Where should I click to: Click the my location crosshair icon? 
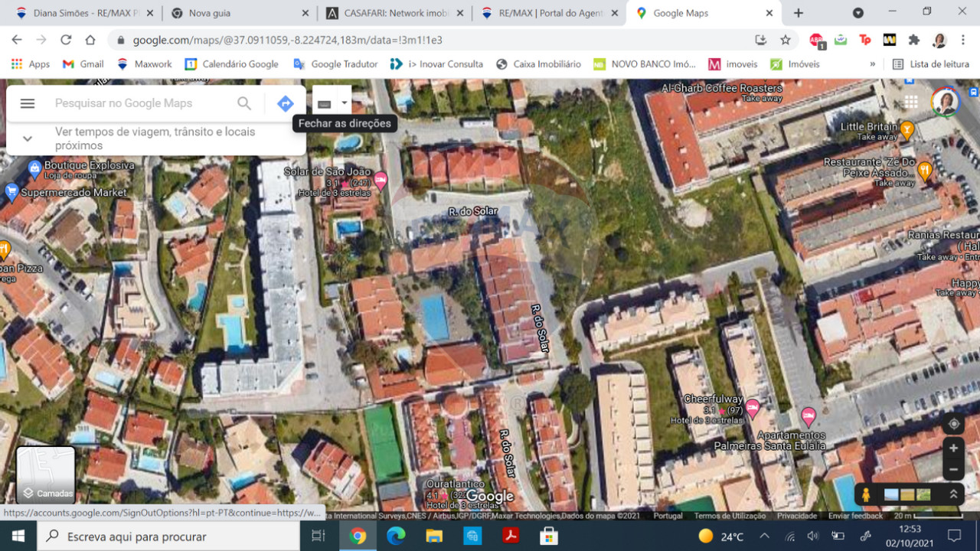tap(953, 423)
